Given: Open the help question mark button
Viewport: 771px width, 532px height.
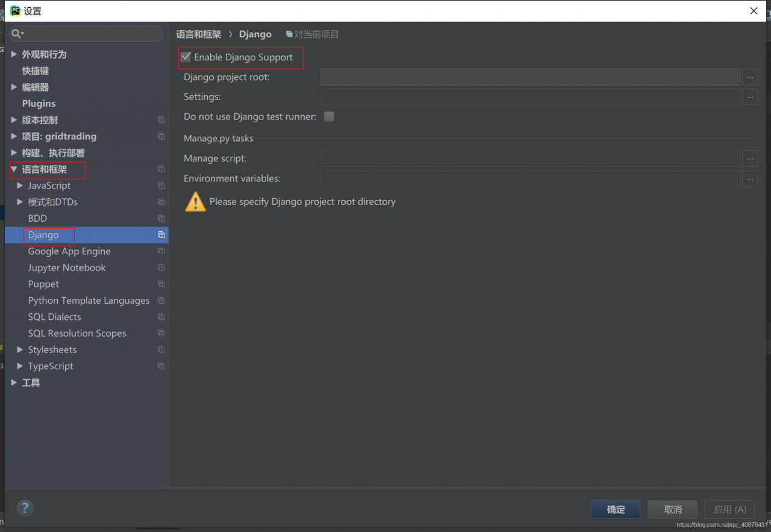Looking at the screenshot, I should click(25, 507).
